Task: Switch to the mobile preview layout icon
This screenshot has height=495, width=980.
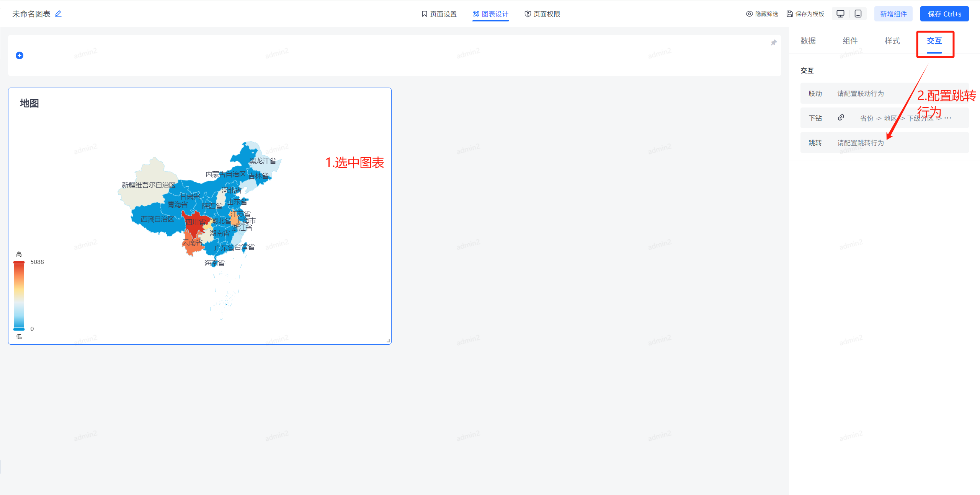Action: [x=858, y=14]
